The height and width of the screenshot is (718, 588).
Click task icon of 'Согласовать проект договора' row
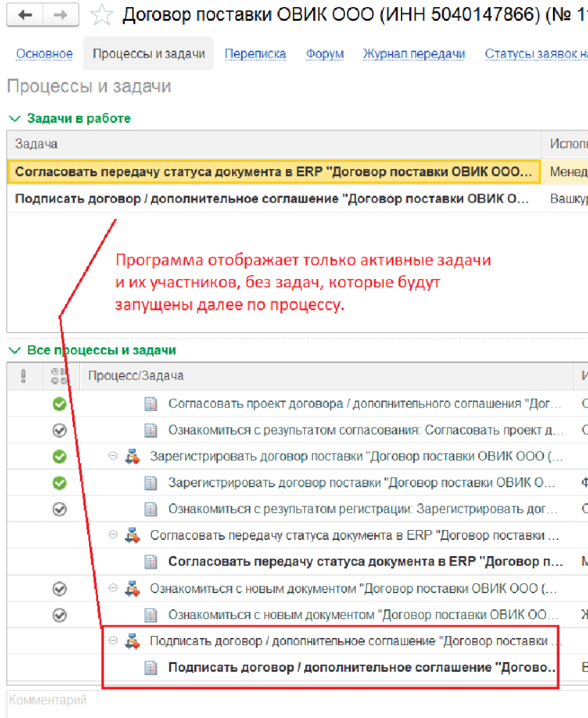[150, 404]
